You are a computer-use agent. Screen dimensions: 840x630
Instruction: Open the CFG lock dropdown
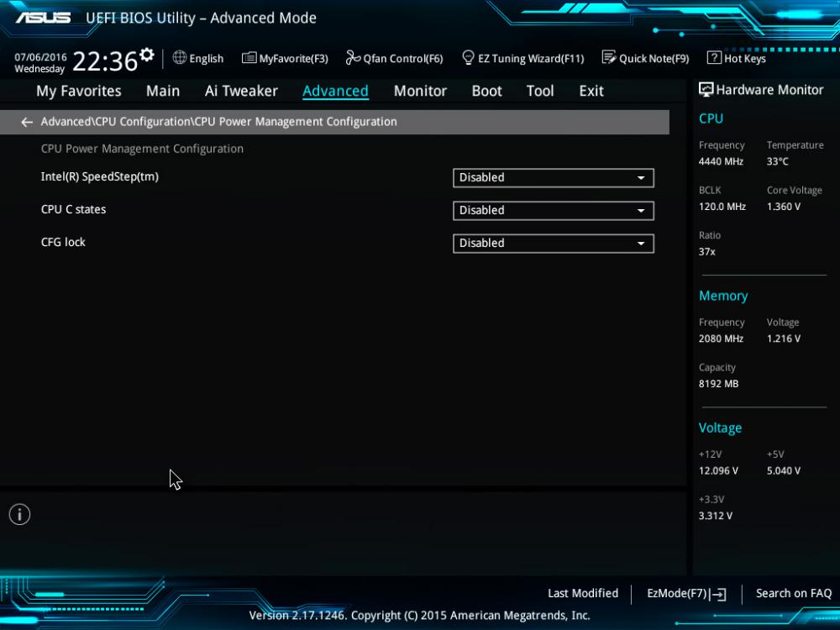pyautogui.click(x=553, y=243)
